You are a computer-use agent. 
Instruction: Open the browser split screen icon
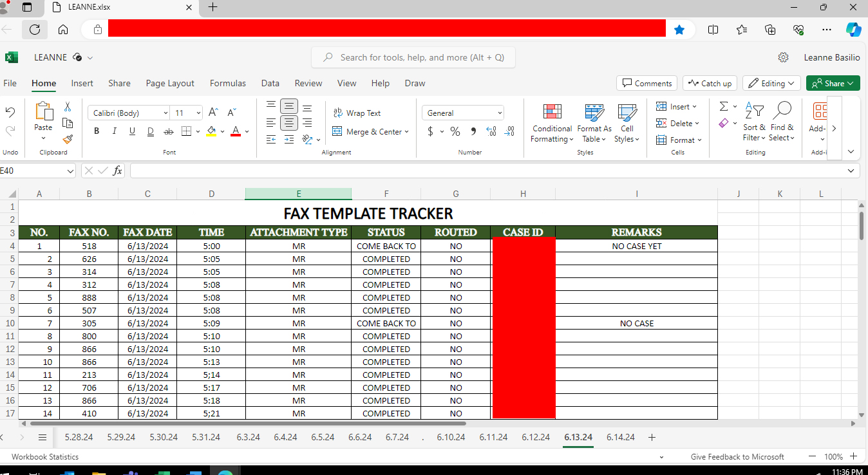click(713, 30)
